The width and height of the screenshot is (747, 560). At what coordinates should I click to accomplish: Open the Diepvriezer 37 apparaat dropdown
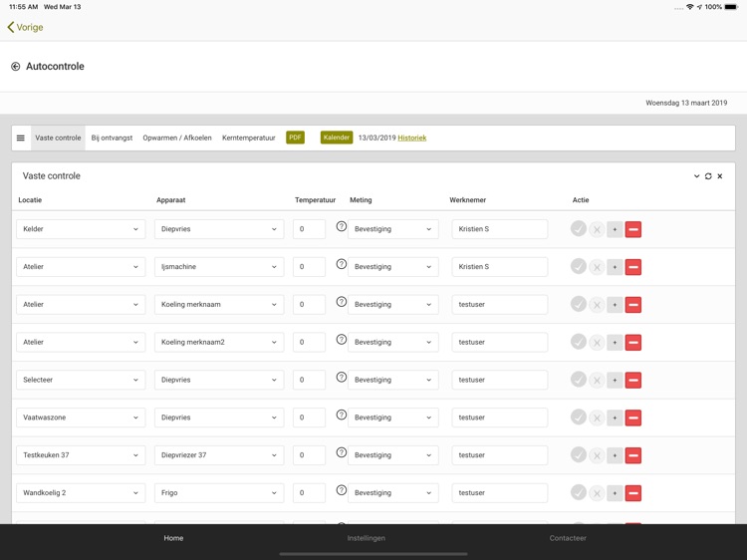(x=219, y=455)
